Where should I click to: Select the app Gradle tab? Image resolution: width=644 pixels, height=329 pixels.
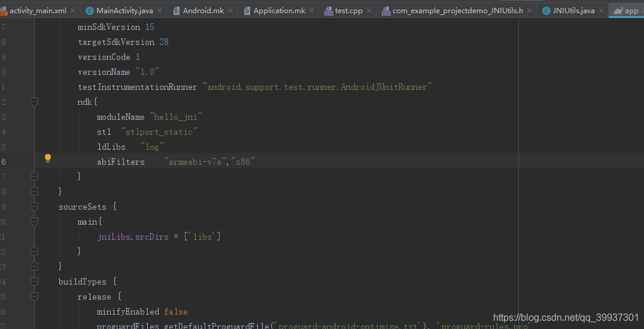point(627,11)
